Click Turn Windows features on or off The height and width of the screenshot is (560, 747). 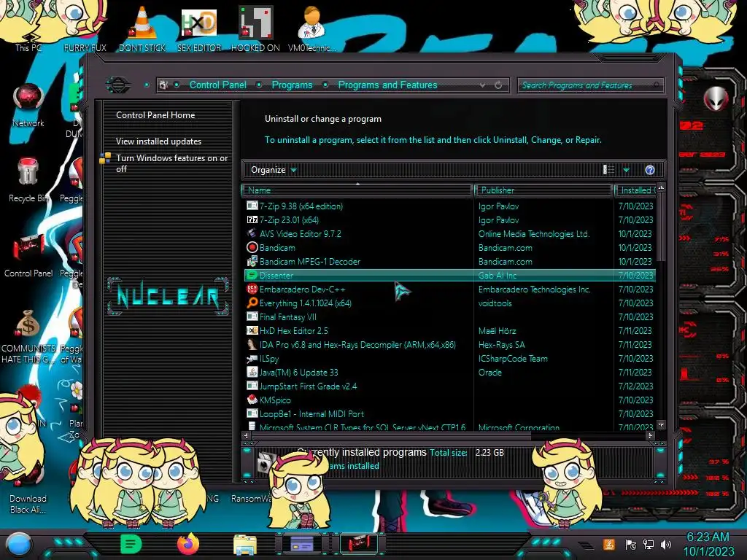click(171, 163)
